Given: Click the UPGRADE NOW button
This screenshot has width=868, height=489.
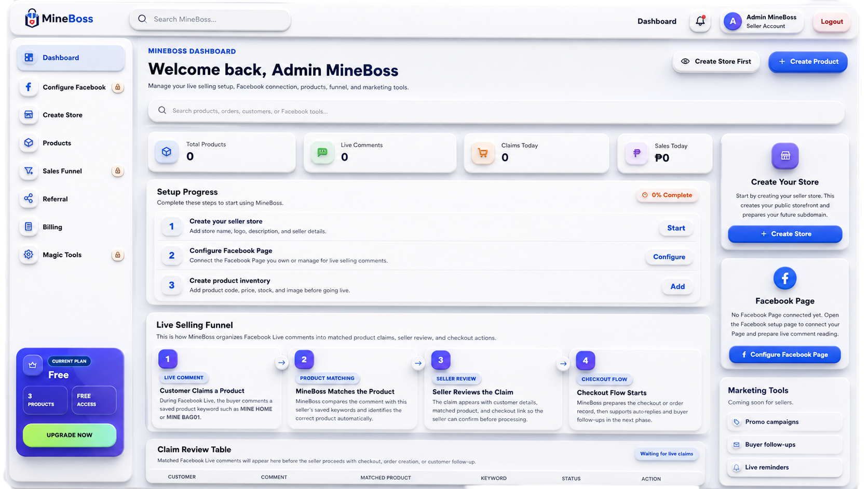Looking at the screenshot, I should [x=70, y=435].
